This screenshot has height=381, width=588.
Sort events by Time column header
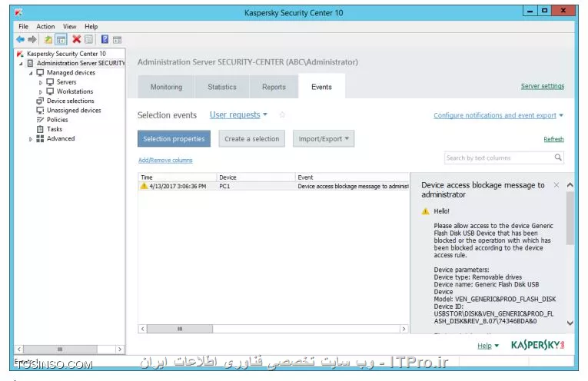[178, 177]
